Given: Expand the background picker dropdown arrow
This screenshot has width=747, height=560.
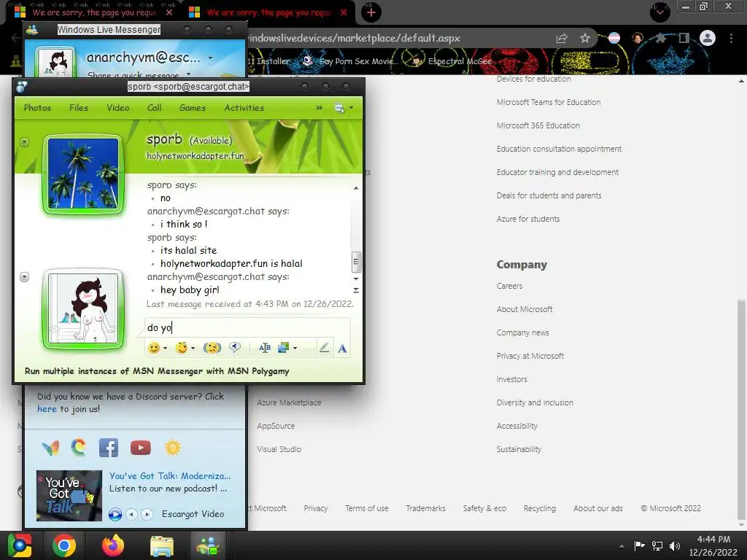Looking at the screenshot, I should (295, 349).
